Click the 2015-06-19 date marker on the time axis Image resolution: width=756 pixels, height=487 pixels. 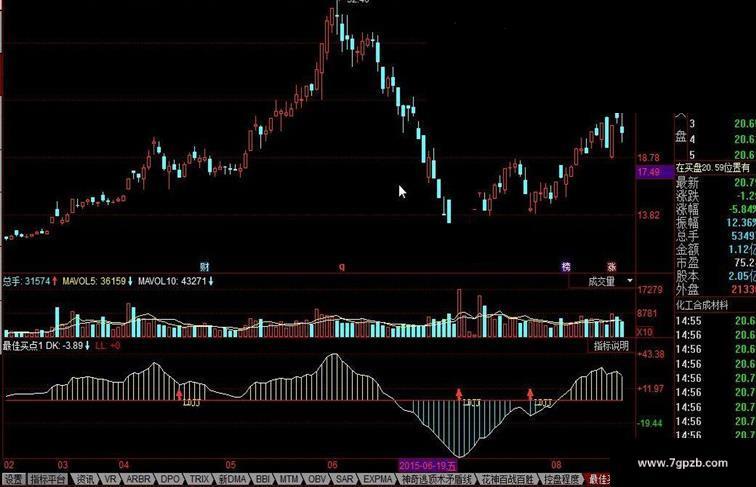[x=427, y=466]
